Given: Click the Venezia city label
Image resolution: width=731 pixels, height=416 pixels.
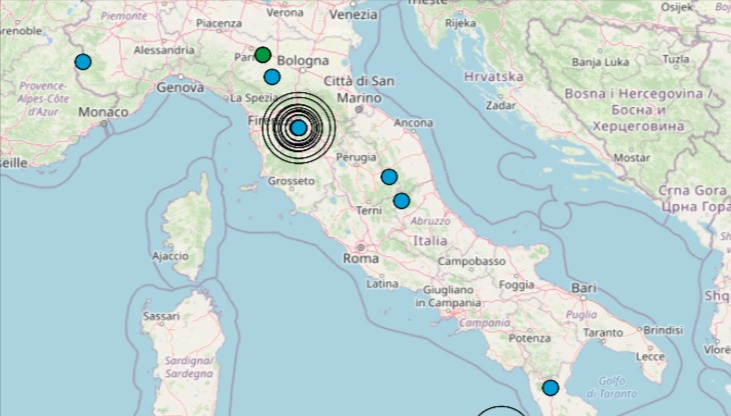Looking at the screenshot, I should pyautogui.click(x=353, y=14).
